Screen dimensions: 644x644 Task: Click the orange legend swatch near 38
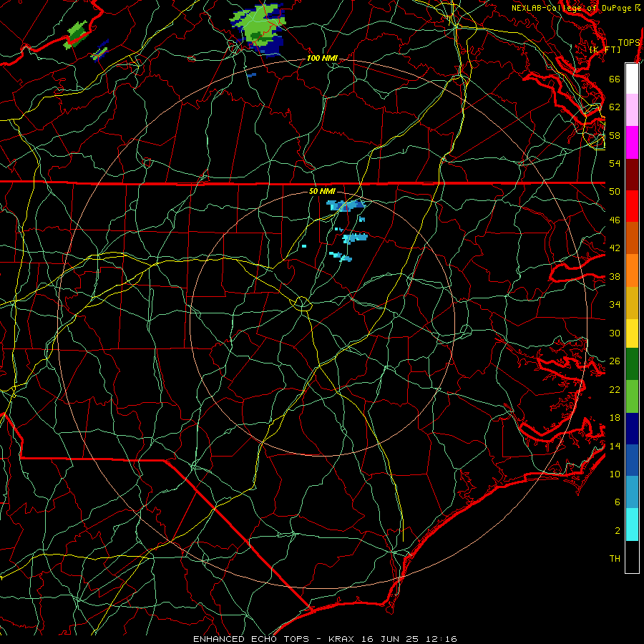pos(632,270)
